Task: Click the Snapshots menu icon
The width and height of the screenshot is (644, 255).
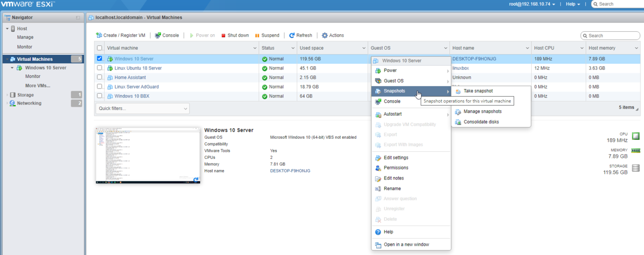Action: (378, 91)
